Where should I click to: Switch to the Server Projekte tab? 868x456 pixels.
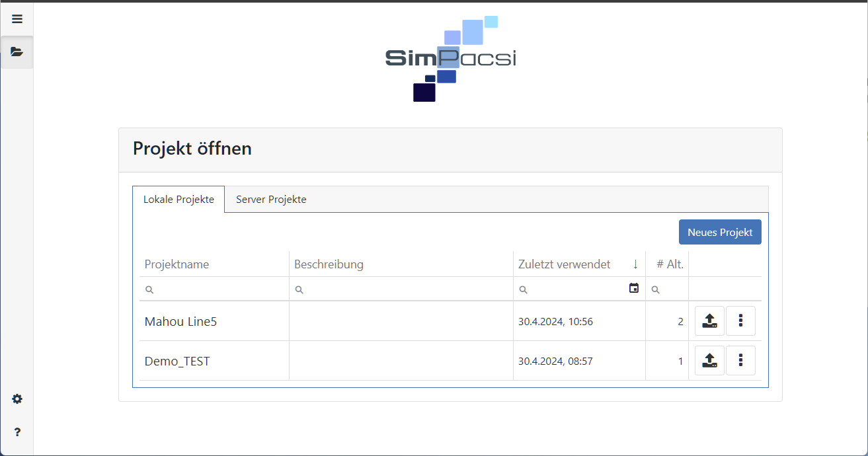click(x=271, y=200)
